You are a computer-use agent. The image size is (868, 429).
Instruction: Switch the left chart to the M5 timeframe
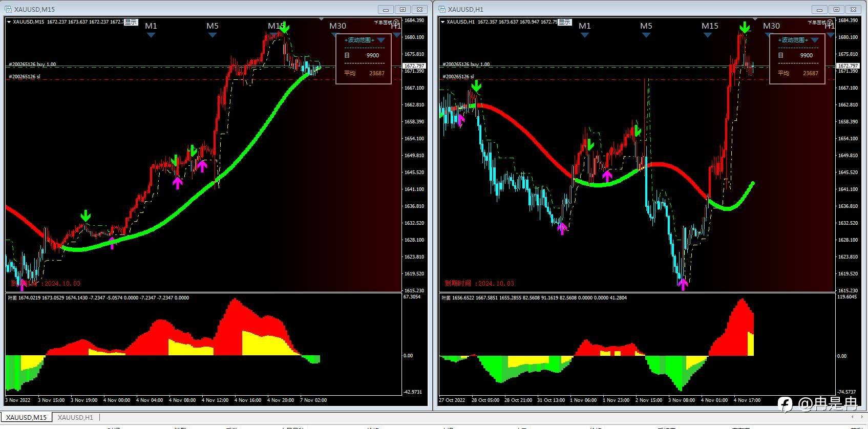tap(213, 26)
